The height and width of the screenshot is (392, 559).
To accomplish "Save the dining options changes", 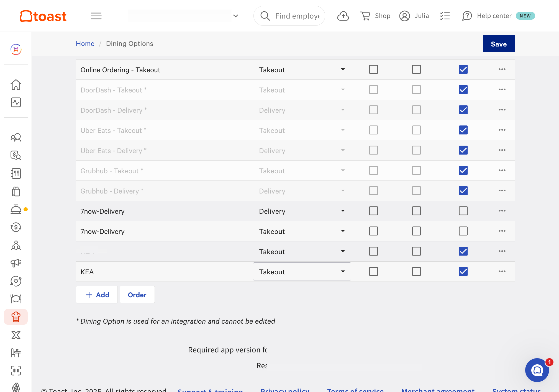I will 499,44.
